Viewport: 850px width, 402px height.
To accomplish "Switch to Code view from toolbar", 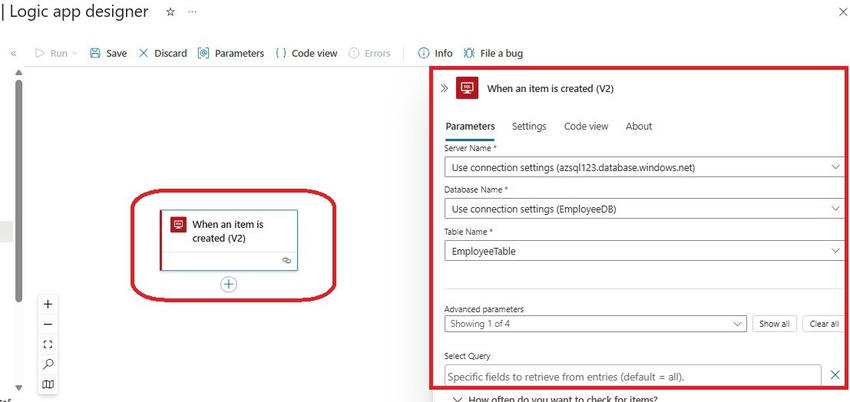I will click(x=306, y=53).
